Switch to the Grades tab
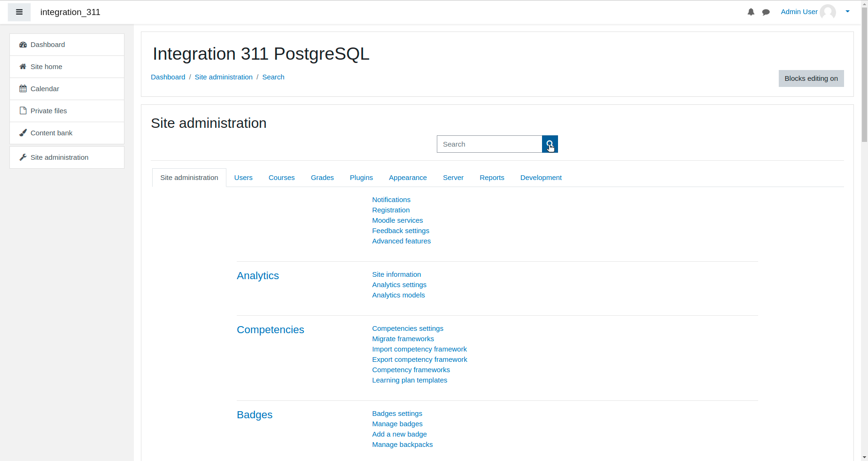The image size is (868, 461). point(322,178)
